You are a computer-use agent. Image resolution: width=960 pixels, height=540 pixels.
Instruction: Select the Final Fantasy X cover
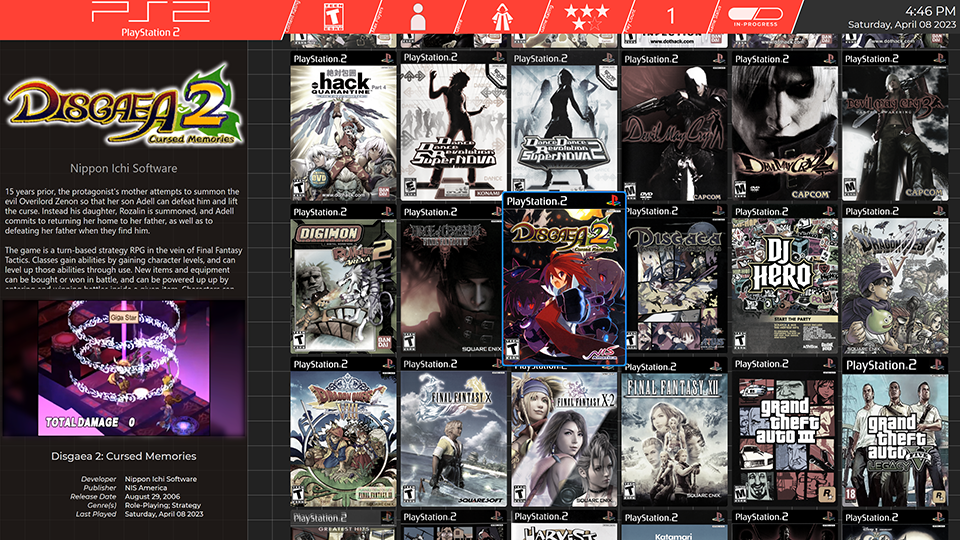(454, 432)
